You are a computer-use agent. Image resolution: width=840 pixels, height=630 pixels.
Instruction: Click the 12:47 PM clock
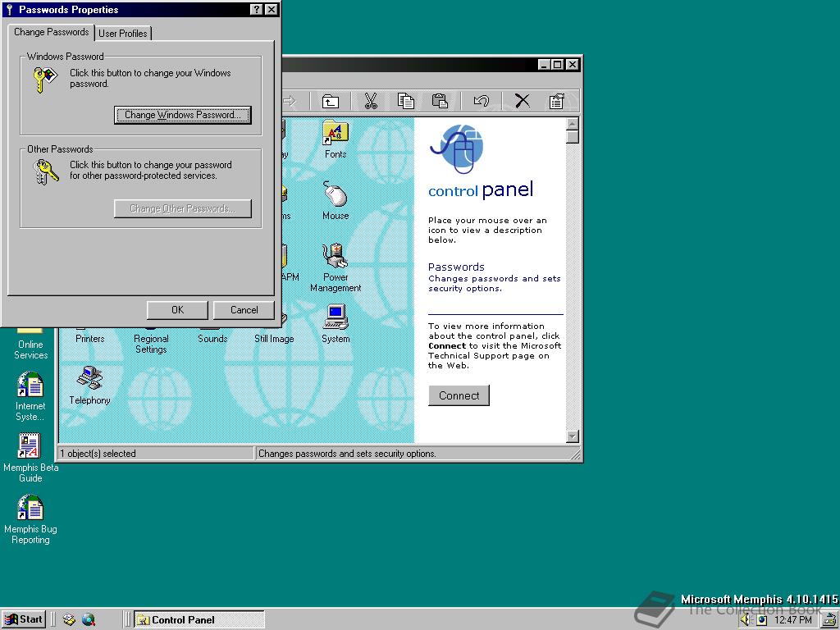coord(793,620)
